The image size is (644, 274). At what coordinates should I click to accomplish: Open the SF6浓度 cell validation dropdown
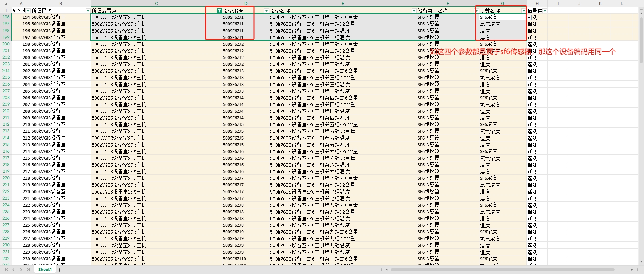529,18
